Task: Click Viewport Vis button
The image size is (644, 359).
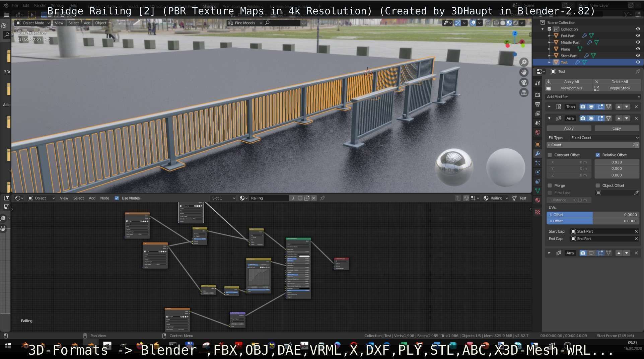Action: click(569, 88)
